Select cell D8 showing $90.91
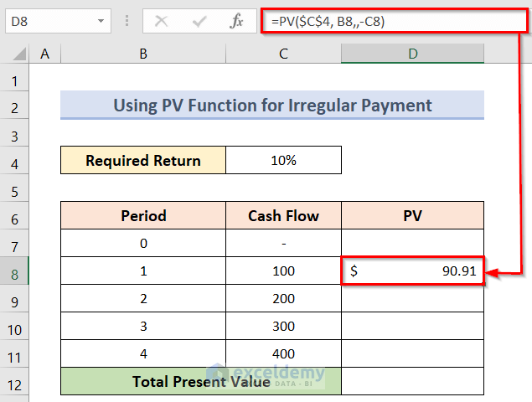The image size is (532, 402). 412,271
